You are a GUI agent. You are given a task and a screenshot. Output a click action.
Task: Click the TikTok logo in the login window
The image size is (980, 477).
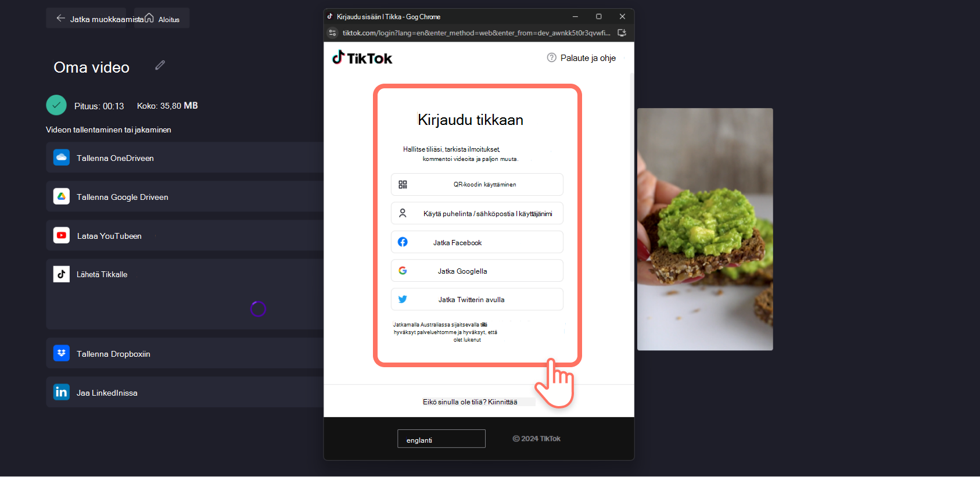[362, 58]
